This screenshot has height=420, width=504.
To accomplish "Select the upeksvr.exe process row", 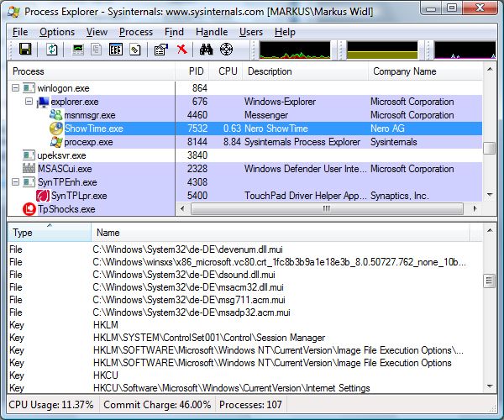I will 245,155.
